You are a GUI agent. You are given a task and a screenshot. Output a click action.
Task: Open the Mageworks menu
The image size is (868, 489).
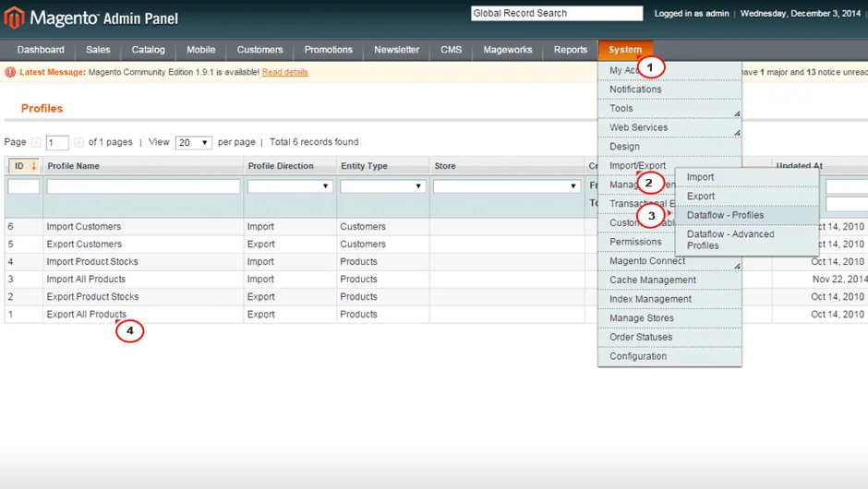click(x=507, y=50)
